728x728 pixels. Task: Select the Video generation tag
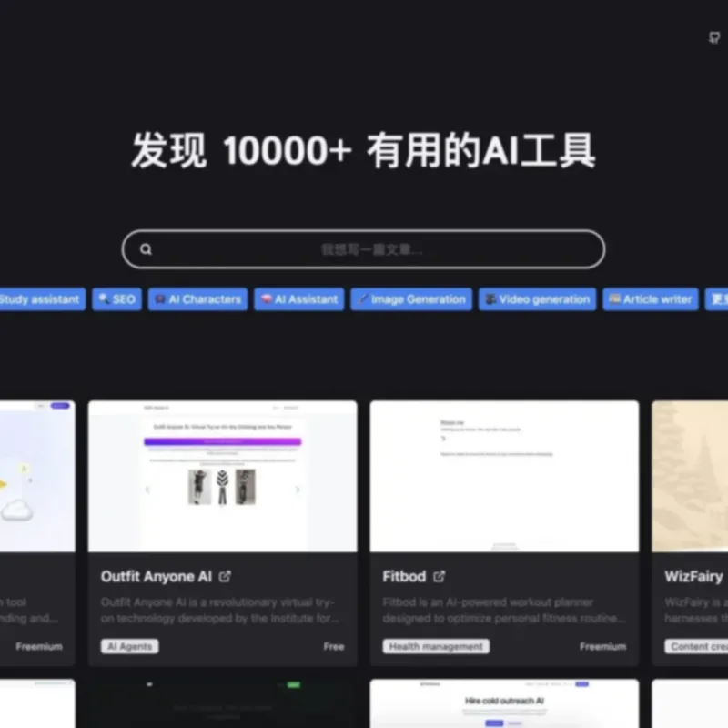point(537,299)
